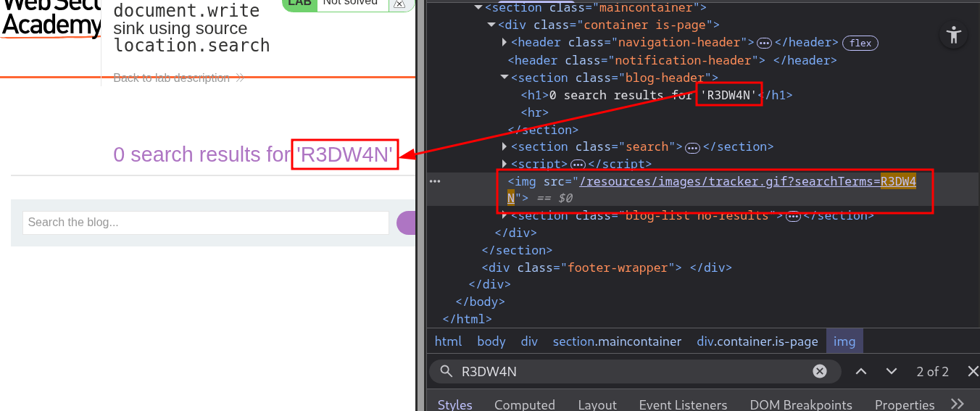
Task: Click the Search the blog input field
Action: [206, 223]
